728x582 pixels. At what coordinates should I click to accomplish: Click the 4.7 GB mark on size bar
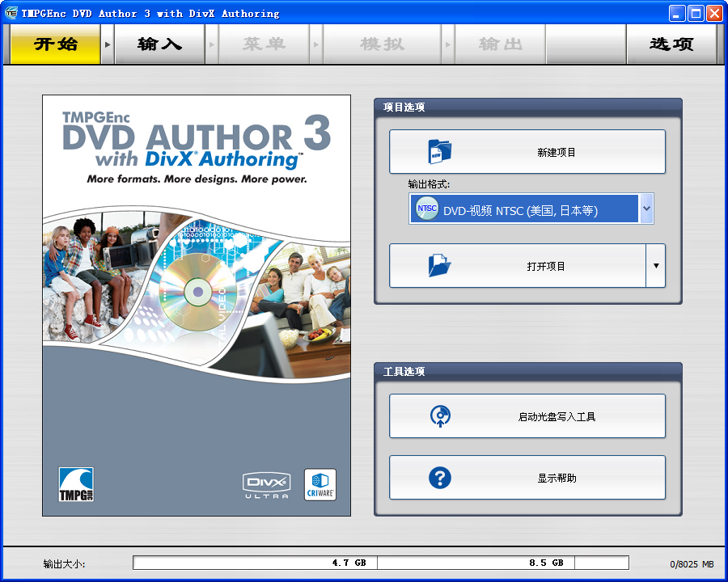[349, 563]
